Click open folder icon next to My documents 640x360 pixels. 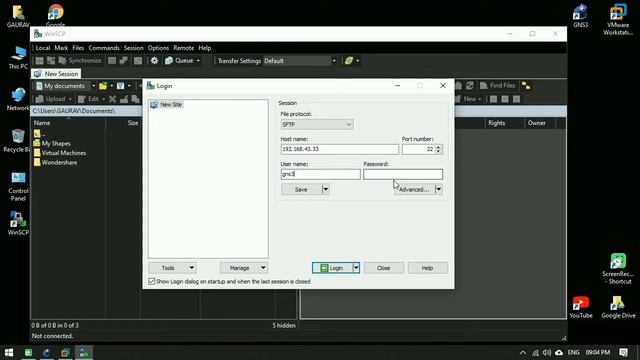(x=103, y=86)
